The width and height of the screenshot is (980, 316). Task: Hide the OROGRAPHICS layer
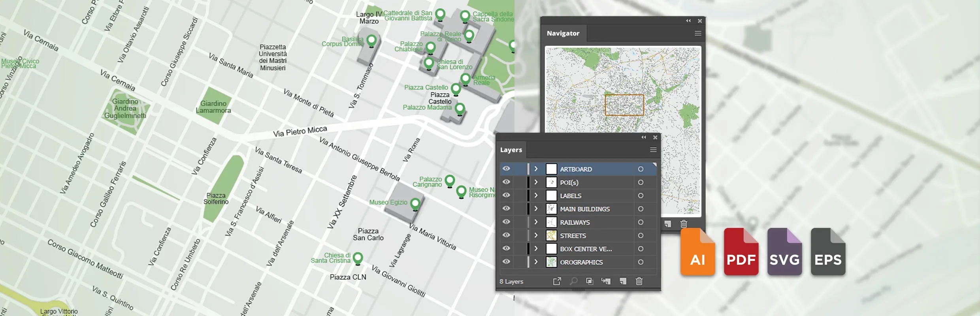[506, 261]
